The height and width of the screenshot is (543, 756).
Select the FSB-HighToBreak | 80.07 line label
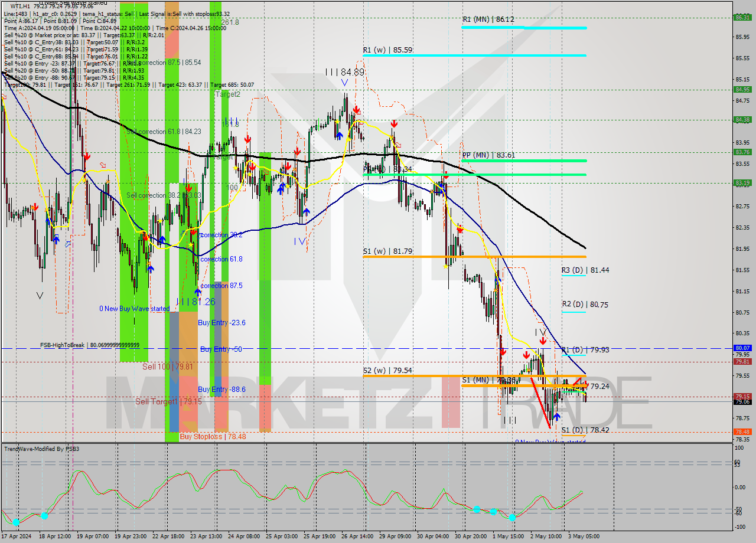point(90,345)
